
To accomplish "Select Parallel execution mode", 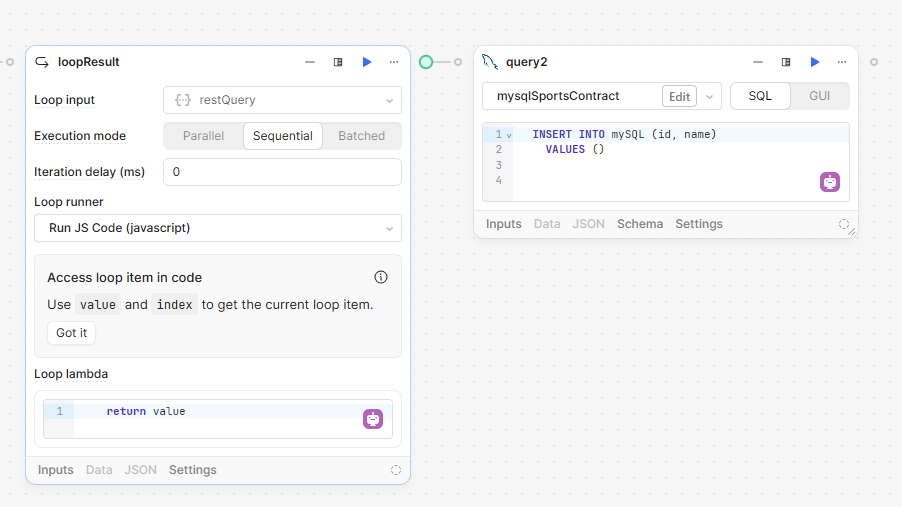I will [204, 136].
